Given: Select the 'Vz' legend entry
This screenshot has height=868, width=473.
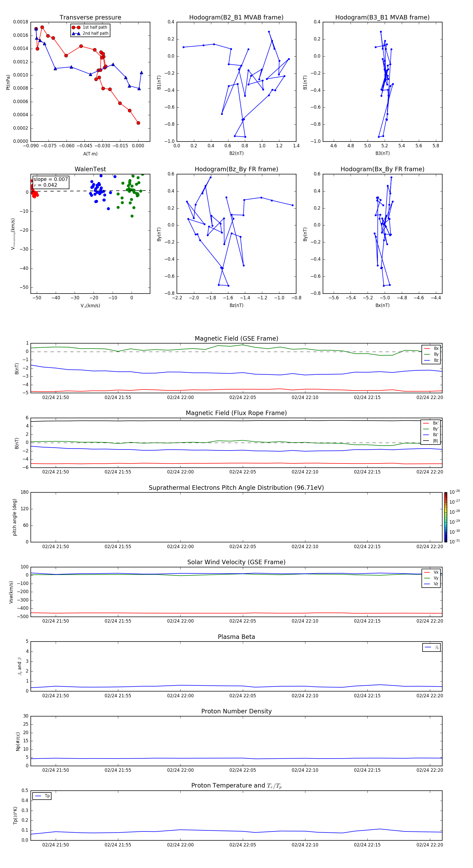Looking at the screenshot, I should coord(431,584).
